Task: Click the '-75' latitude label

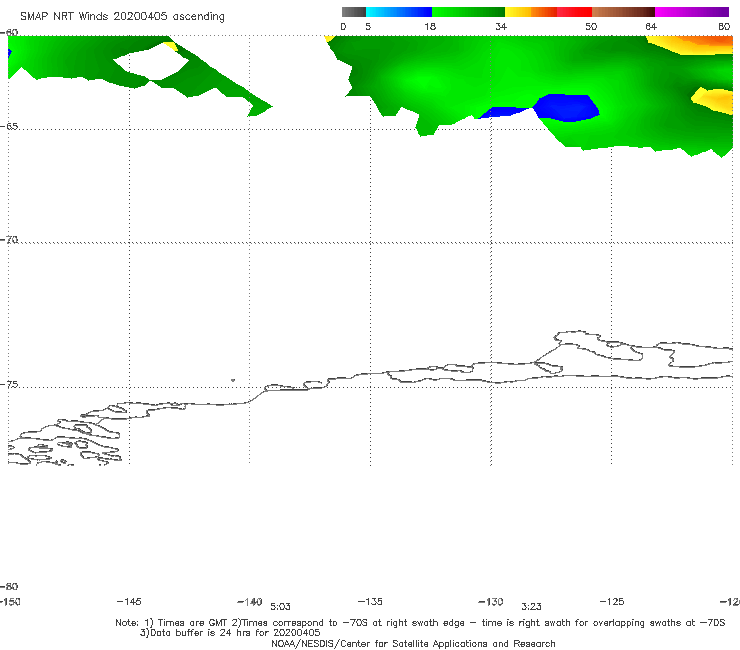Action: point(9,385)
